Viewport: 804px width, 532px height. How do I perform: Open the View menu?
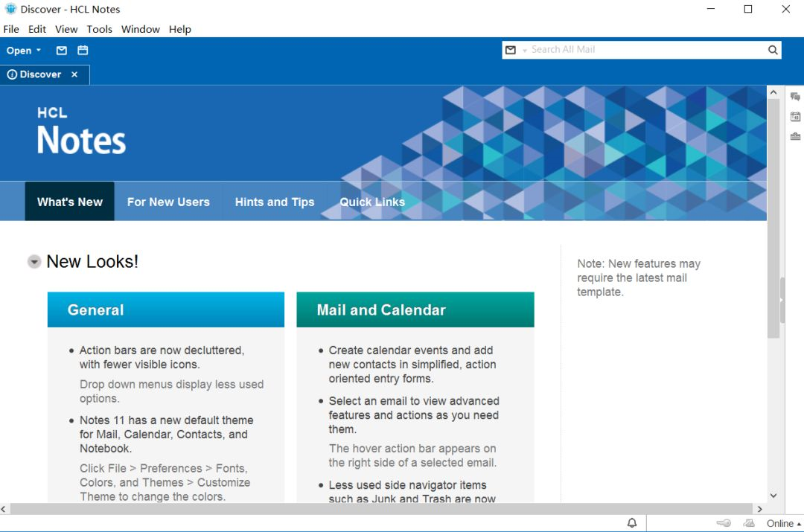(66, 29)
